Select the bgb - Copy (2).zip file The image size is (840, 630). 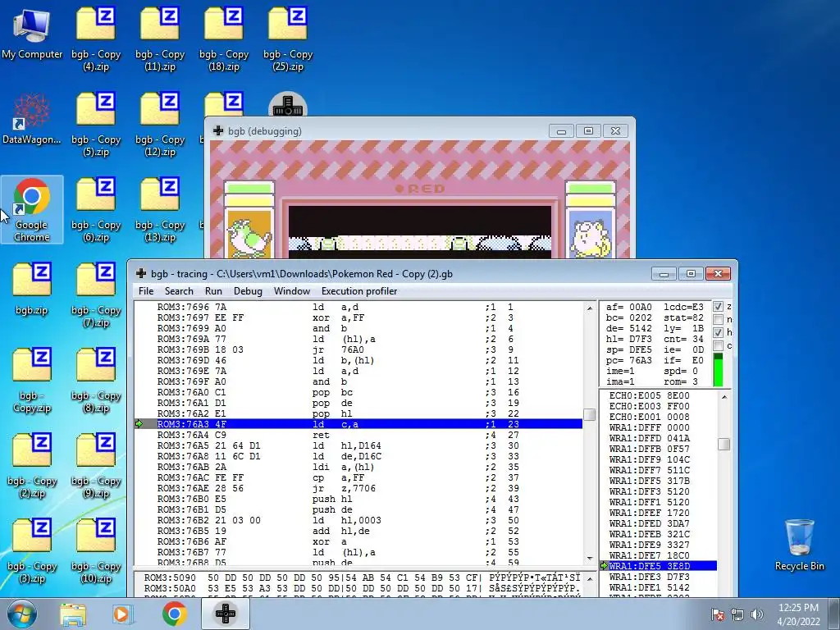coord(32,466)
